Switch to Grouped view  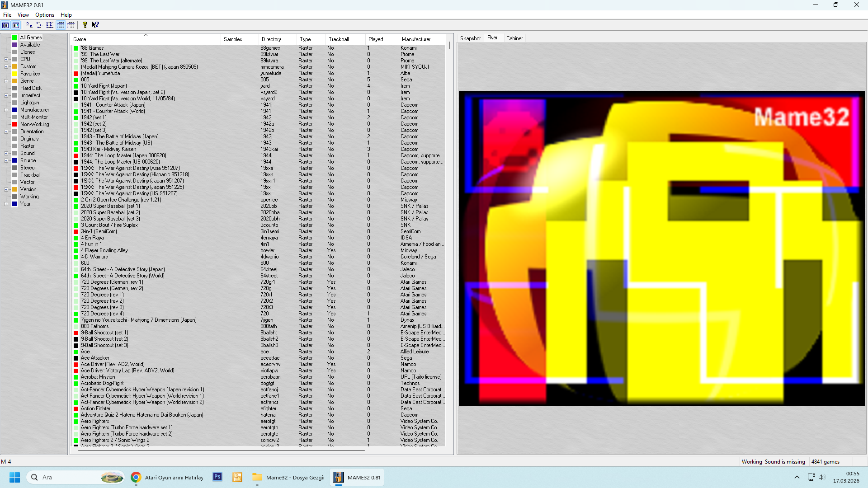coord(71,25)
